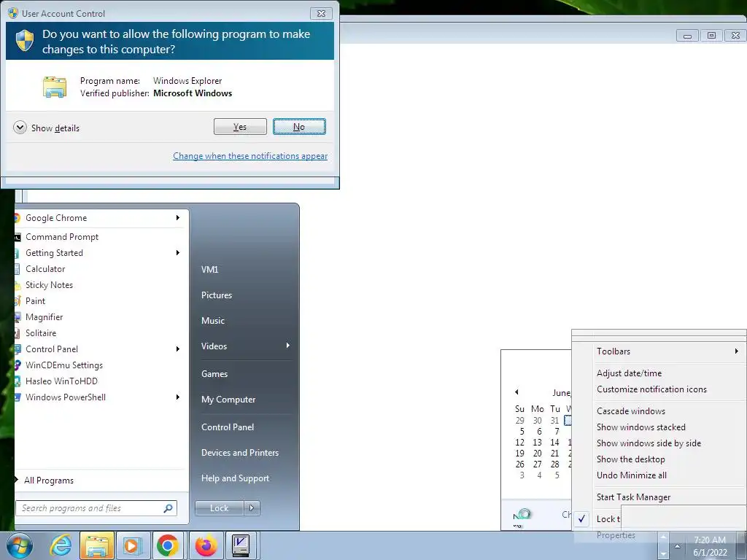The image size is (747, 560).
Task: Open Music library
Action: tap(212, 321)
